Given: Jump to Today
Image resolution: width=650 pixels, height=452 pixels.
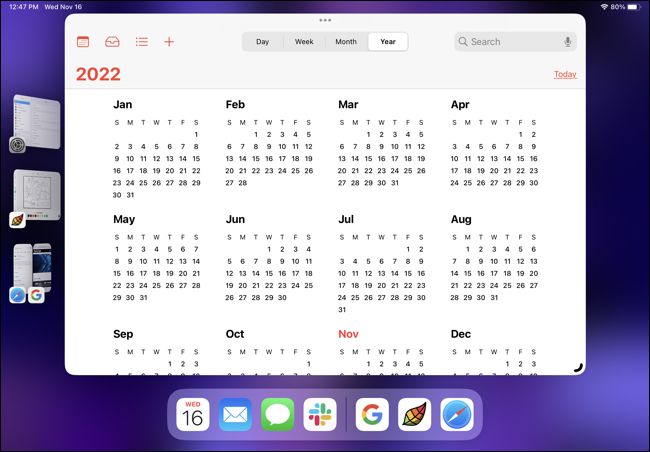Looking at the screenshot, I should coord(565,74).
